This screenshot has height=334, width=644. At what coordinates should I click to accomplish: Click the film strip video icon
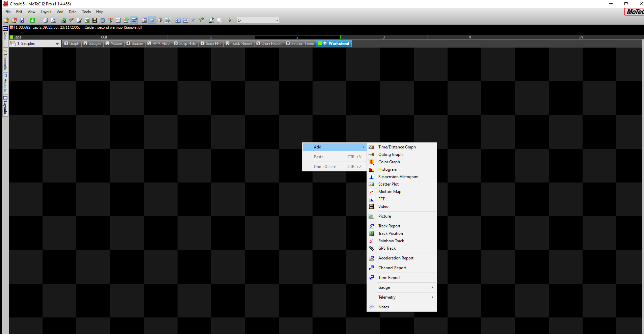(95, 20)
